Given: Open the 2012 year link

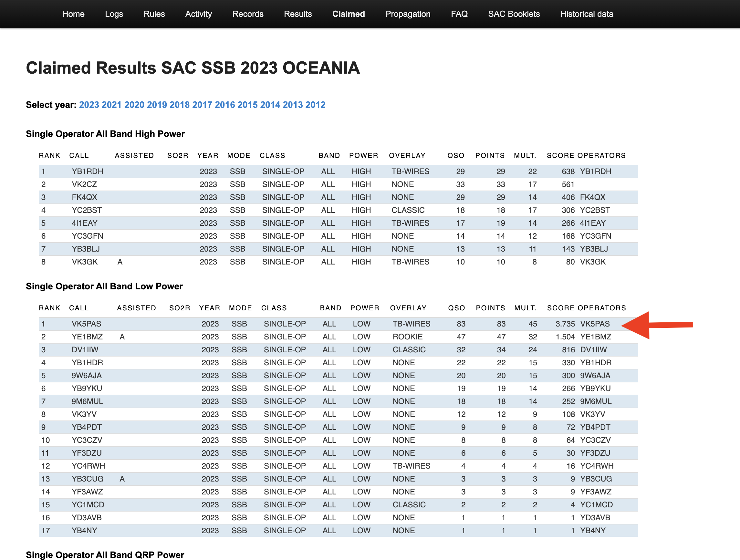Looking at the screenshot, I should (315, 105).
